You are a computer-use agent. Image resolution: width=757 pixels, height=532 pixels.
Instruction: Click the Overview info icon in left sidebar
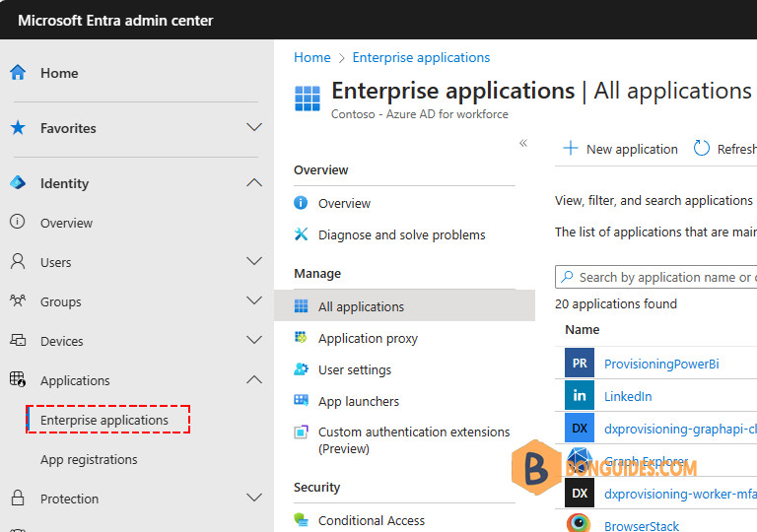click(x=18, y=222)
